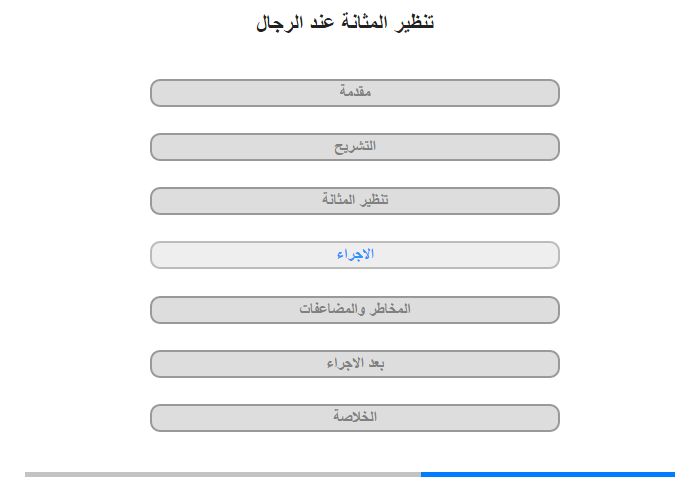Click the boundary between blue and grey progress
The width and height of the screenshot is (700, 480).
[421, 474]
